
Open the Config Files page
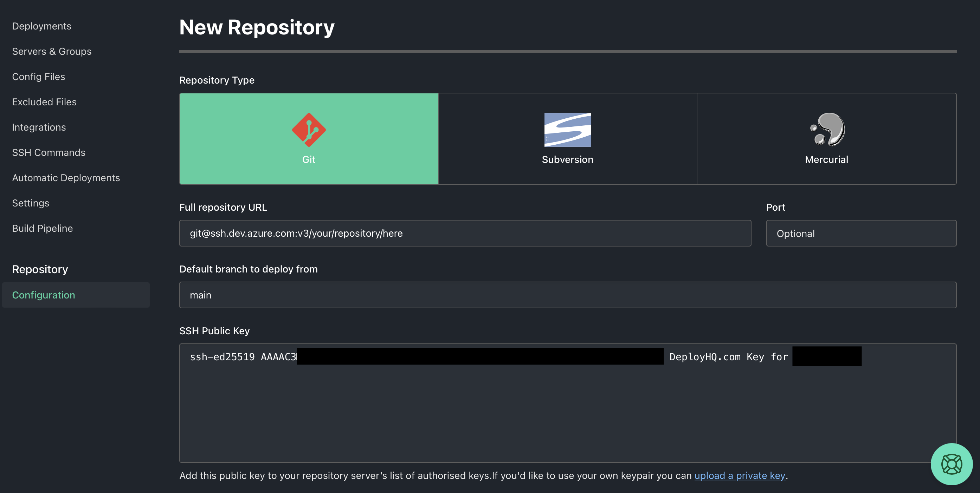click(38, 77)
